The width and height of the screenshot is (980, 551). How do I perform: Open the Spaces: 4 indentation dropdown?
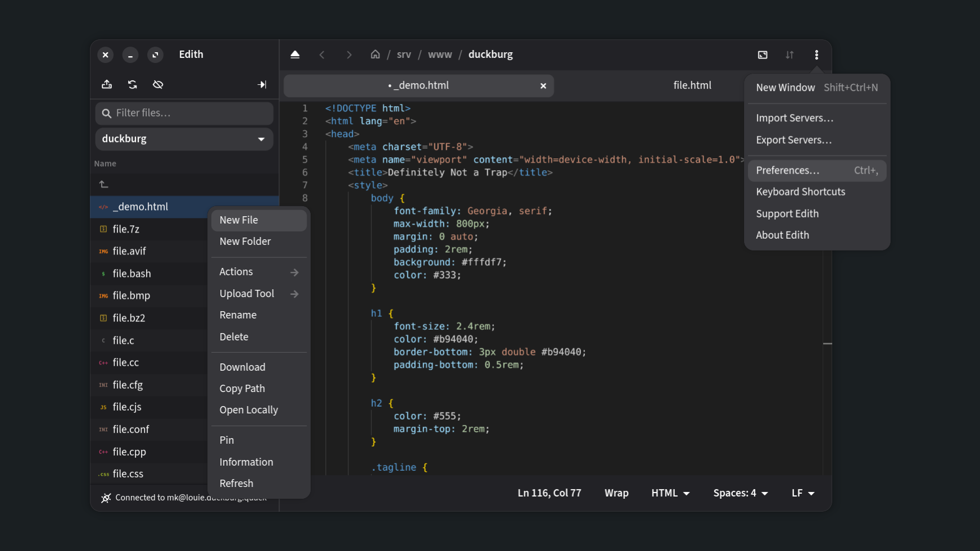(741, 493)
